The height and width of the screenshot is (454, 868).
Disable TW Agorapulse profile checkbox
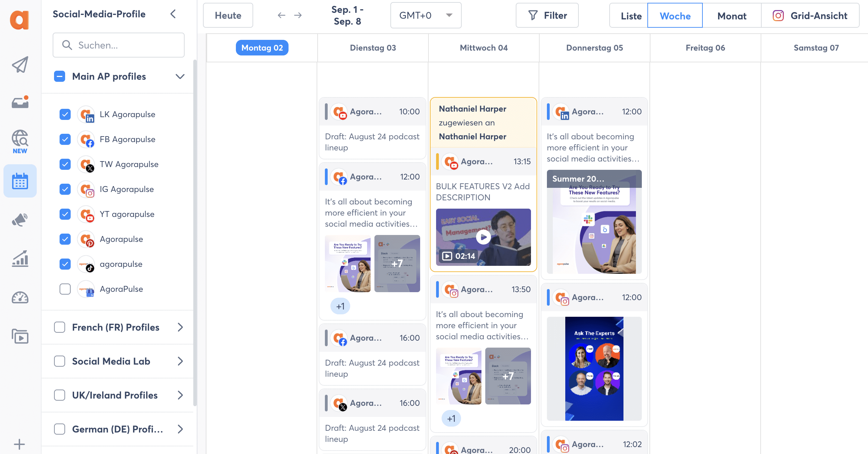[65, 164]
